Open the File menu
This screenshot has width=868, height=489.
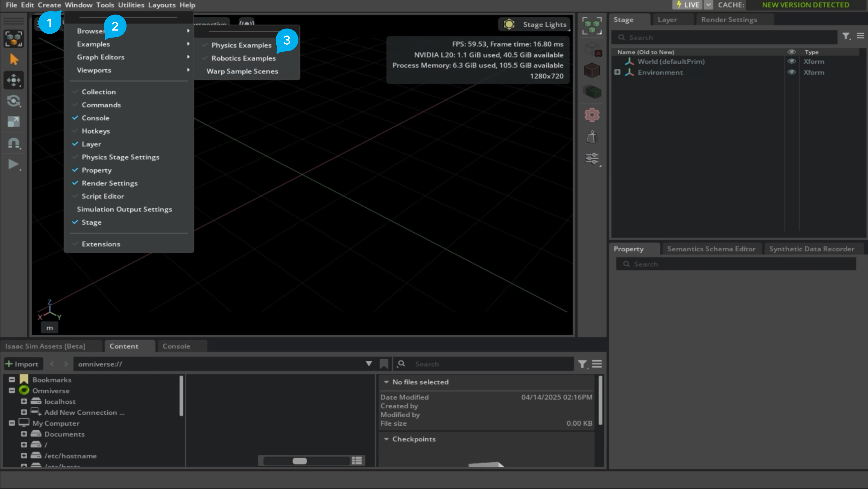(x=11, y=5)
